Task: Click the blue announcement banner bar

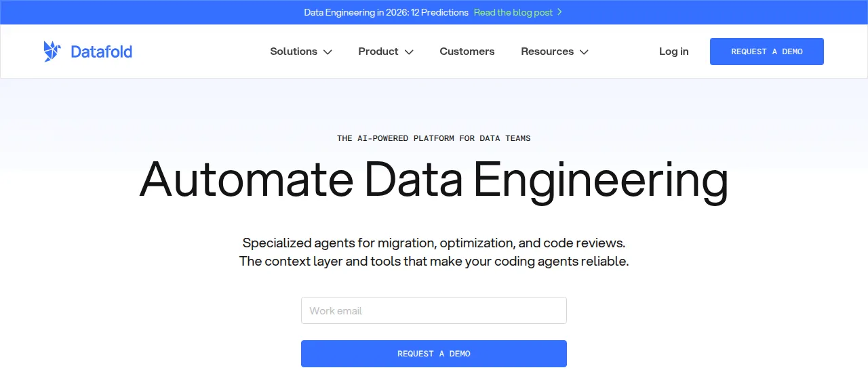Action: pos(434,12)
